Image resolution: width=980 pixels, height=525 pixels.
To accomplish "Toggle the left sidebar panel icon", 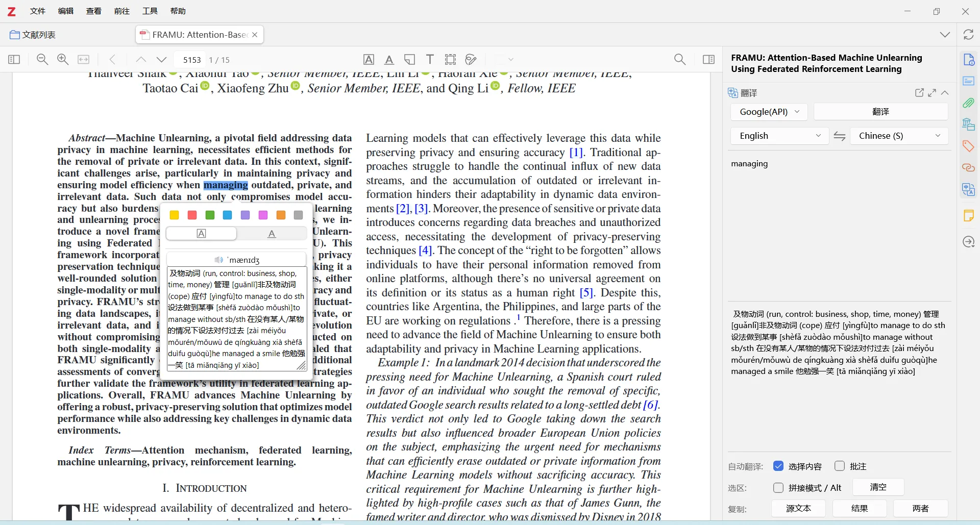I will click(14, 60).
